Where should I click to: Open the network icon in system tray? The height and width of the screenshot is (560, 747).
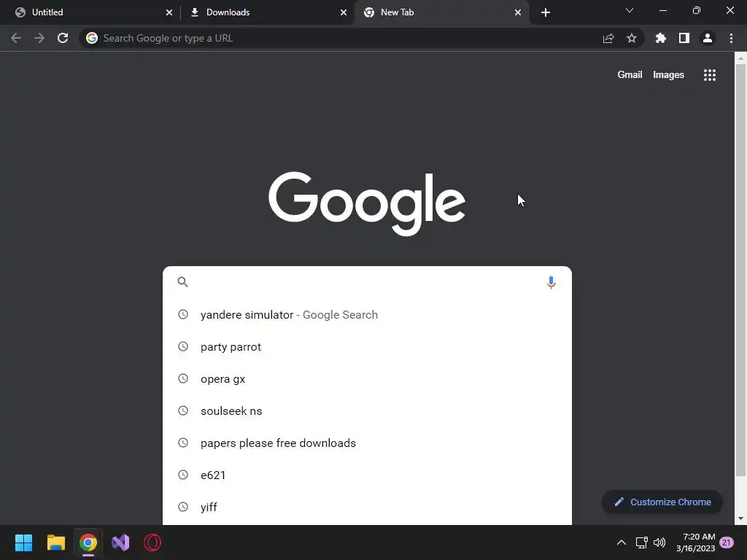tap(641, 542)
